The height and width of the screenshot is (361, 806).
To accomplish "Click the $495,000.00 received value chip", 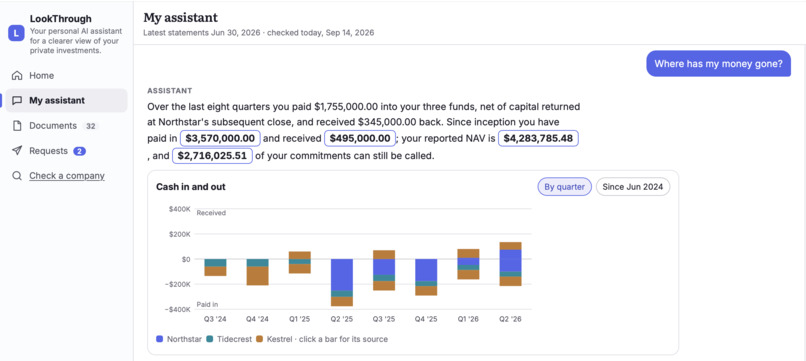I will [x=360, y=138].
